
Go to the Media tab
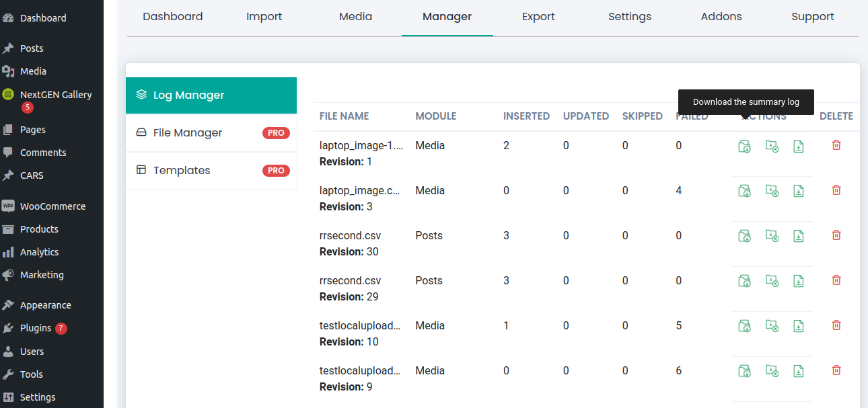[356, 17]
